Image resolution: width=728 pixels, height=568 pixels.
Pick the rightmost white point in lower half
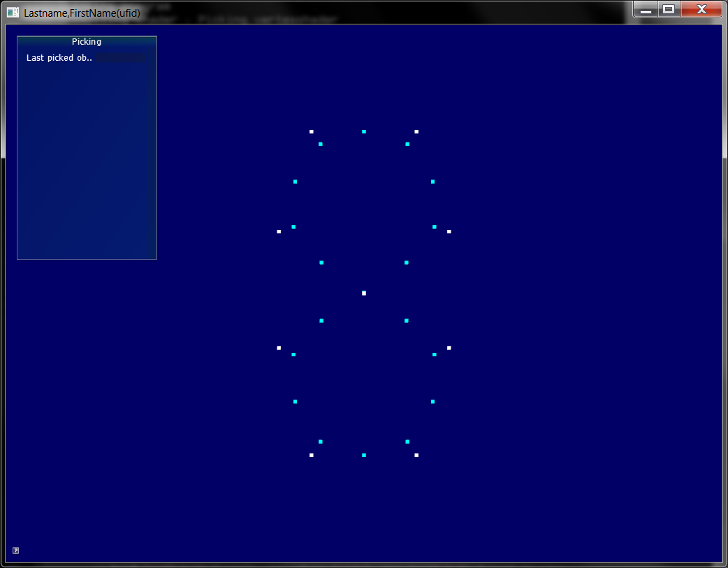[449, 347]
